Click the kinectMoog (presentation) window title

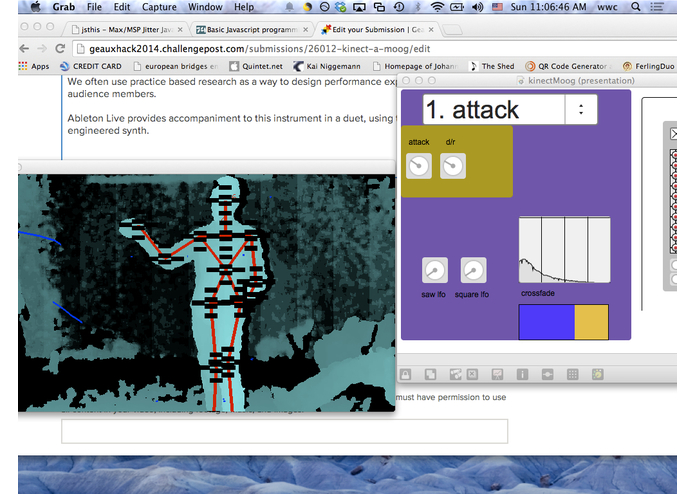(581, 81)
